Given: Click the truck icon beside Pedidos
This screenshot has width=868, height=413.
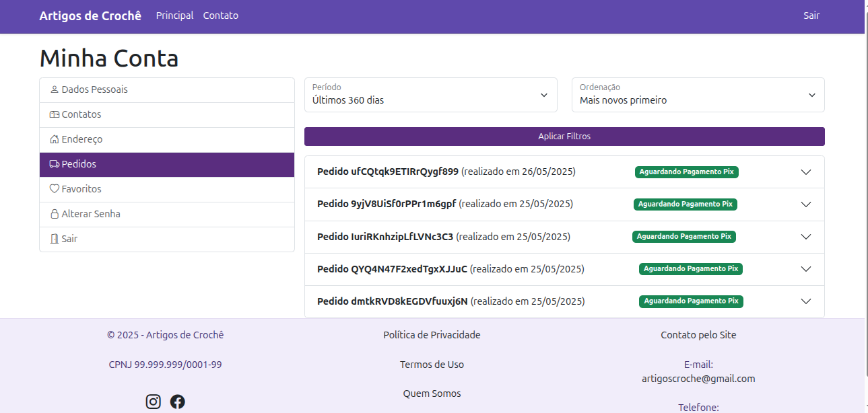Looking at the screenshot, I should [x=55, y=164].
